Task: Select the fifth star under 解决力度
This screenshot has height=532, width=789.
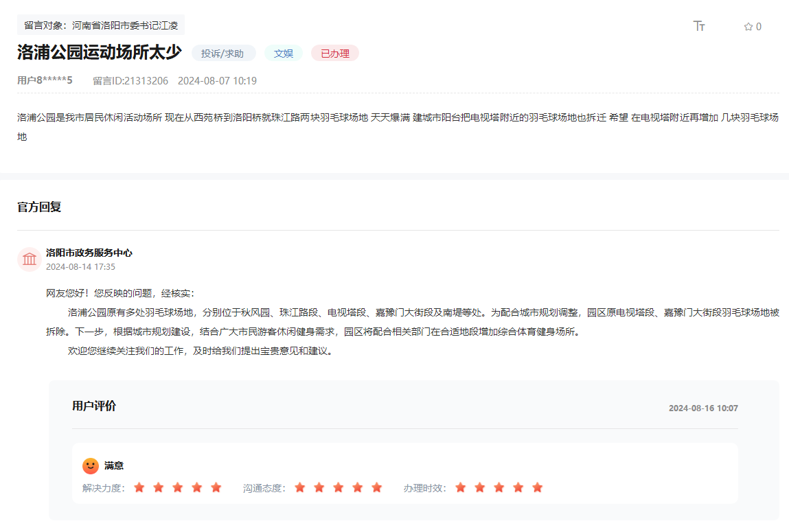Action: point(216,487)
